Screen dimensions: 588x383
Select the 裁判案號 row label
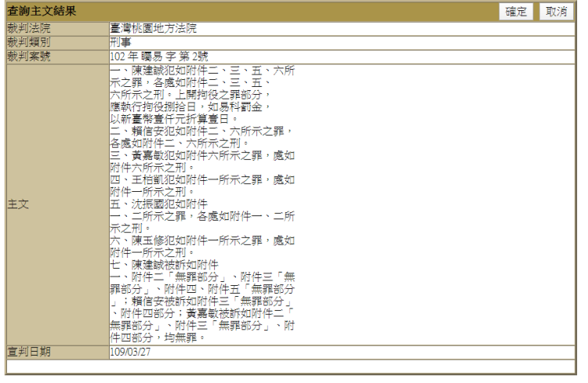tap(28, 56)
